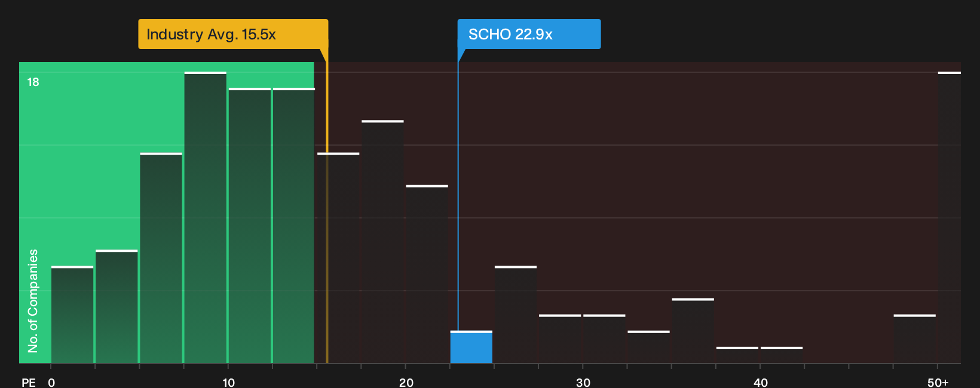Click the y-axis value 18
This screenshot has width=980, height=388.
tap(33, 82)
